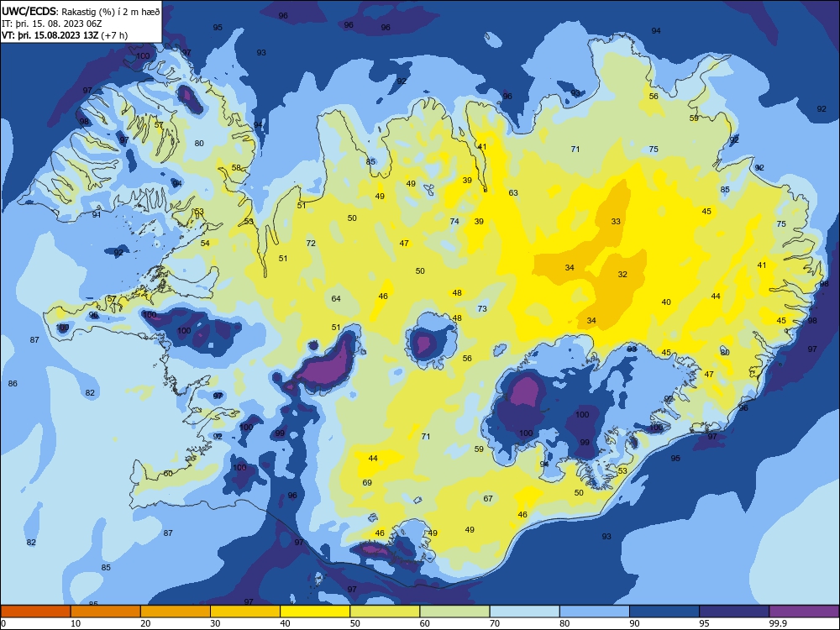Click the map value '73'
Image resolution: width=840 pixels, height=630 pixels.
[482, 308]
